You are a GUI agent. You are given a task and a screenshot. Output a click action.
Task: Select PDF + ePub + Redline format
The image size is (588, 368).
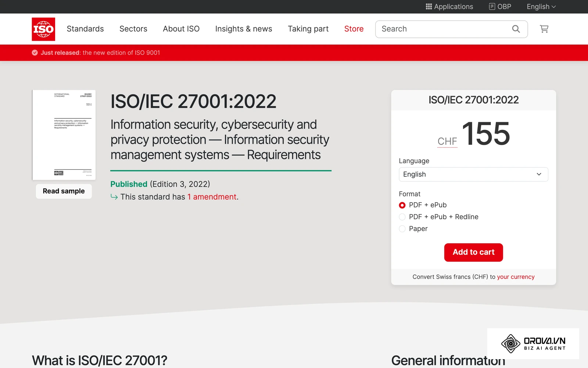click(x=402, y=217)
